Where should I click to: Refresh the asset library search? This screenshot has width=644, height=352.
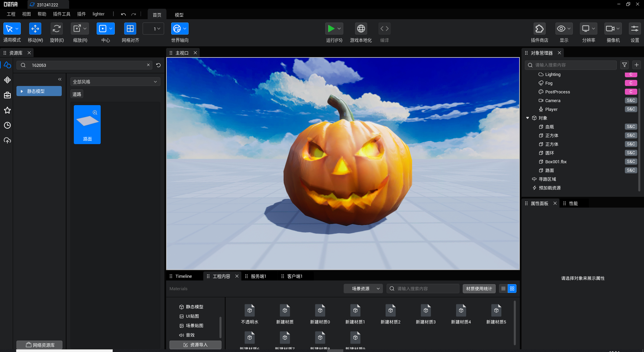(158, 65)
